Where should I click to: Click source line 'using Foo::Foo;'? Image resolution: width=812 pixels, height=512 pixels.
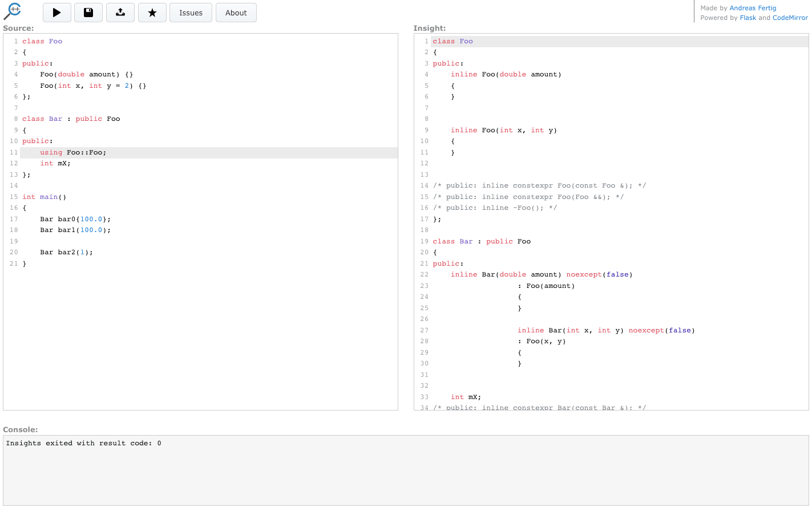[x=73, y=152]
